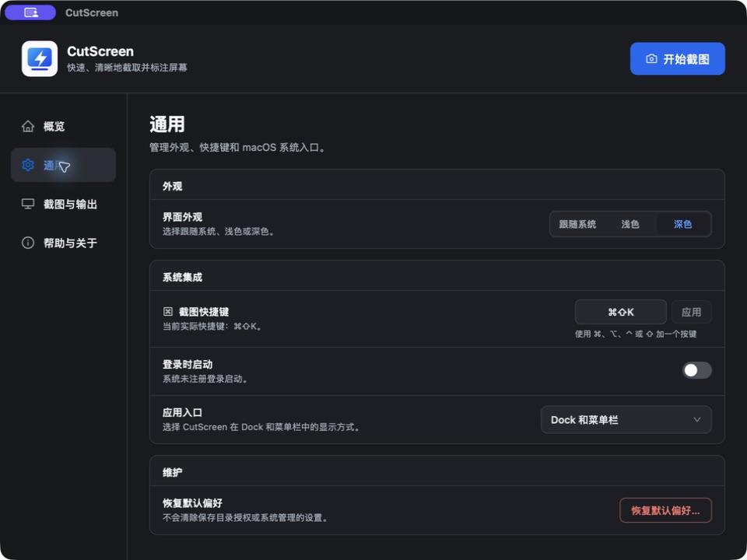Click the ⌘⇧K shortcut recorder field
Viewport: 747px width, 560px height.
pos(621,312)
